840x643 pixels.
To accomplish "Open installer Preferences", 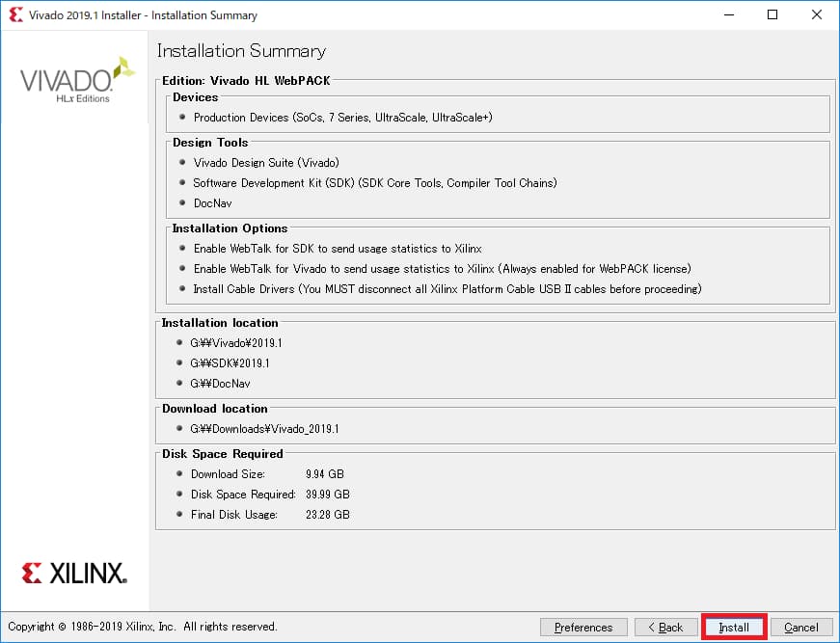I will coord(583,627).
